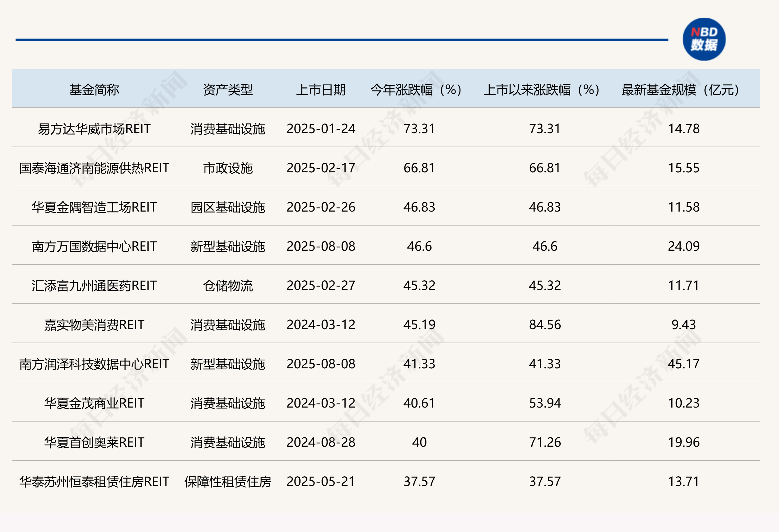The image size is (779, 532).
Task: Click 嘉实物美消费REIT fund name
Action: 94,325
